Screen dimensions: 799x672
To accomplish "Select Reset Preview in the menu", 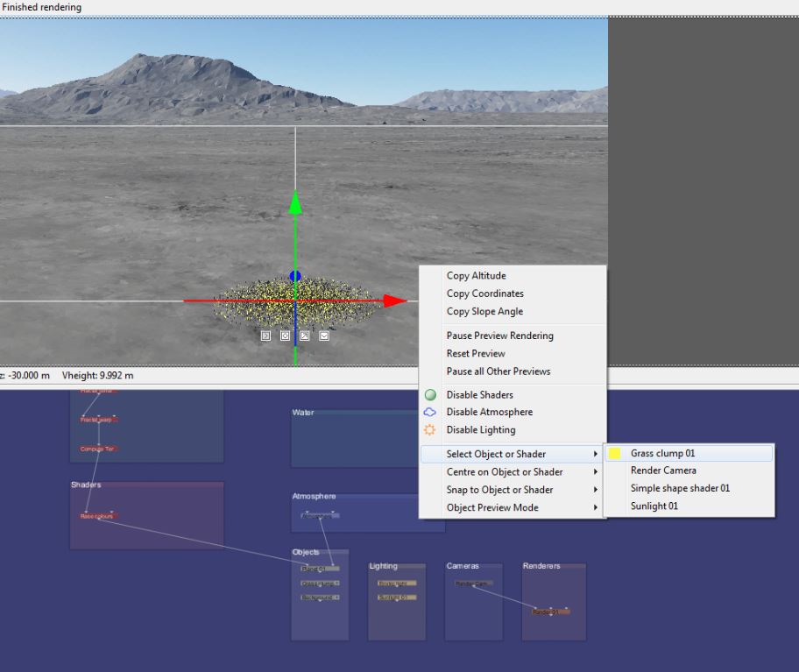I will coord(513,354).
